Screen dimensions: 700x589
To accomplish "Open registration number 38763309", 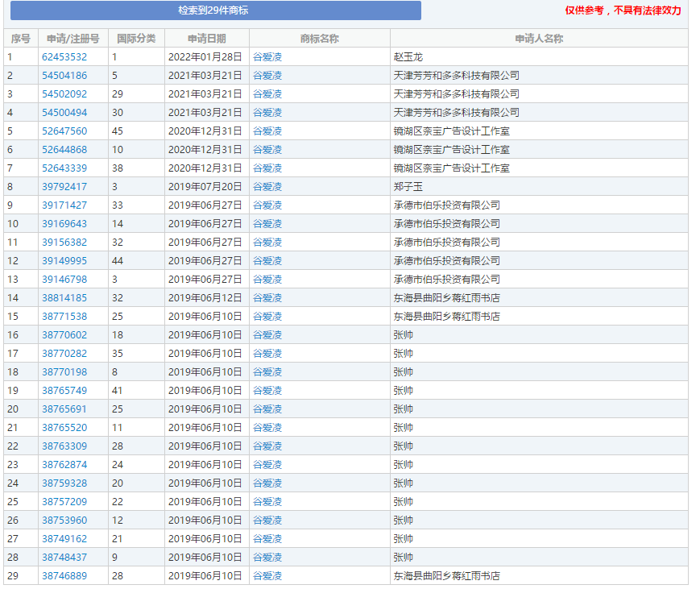I will (64, 446).
